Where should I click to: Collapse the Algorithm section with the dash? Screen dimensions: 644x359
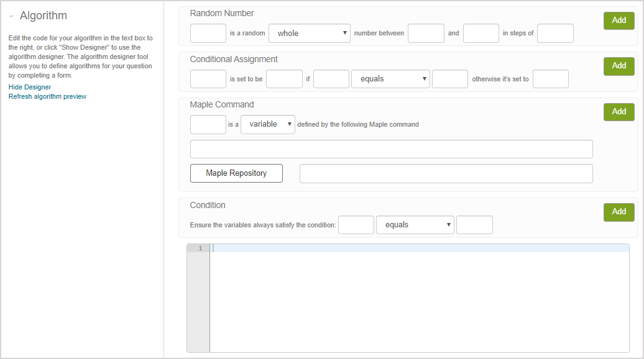pos(12,16)
